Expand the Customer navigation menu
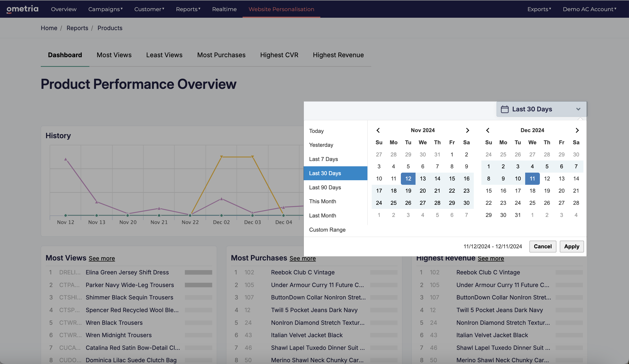The width and height of the screenshot is (629, 364). pos(149,9)
